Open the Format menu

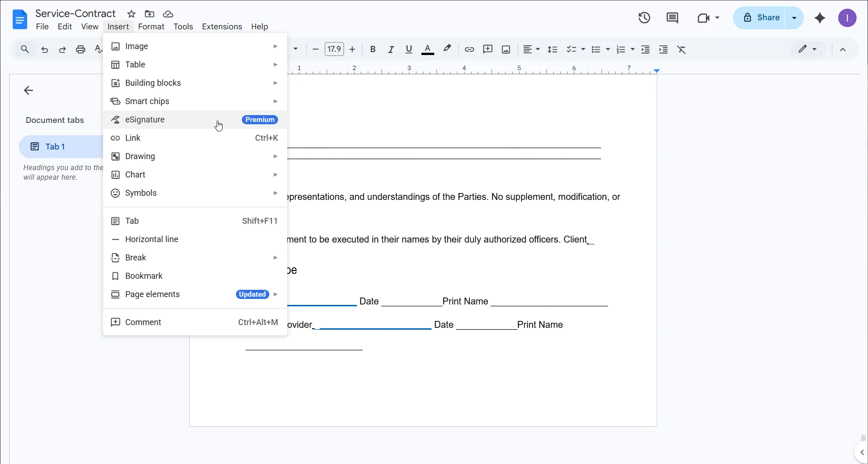(151, 27)
